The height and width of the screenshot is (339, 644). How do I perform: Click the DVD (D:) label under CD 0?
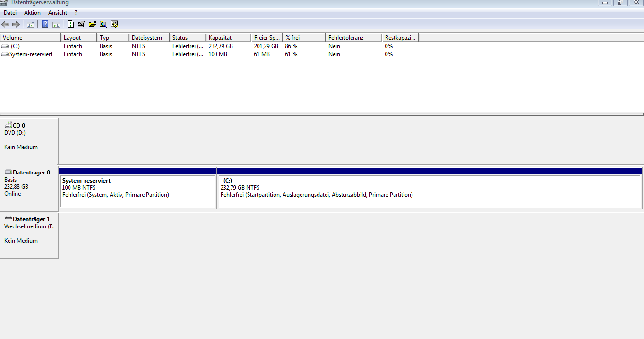coord(15,133)
